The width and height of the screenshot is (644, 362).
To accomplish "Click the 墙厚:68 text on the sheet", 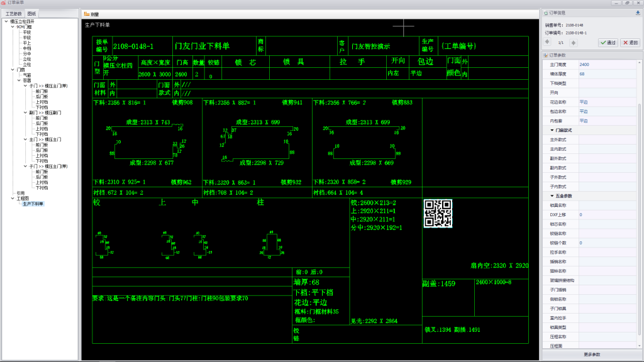I will coord(306,282).
